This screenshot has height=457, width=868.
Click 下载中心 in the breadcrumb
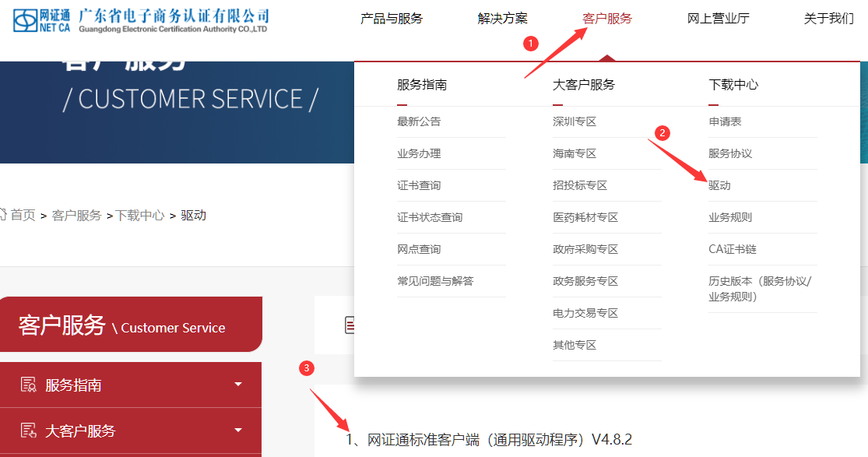click(x=140, y=216)
